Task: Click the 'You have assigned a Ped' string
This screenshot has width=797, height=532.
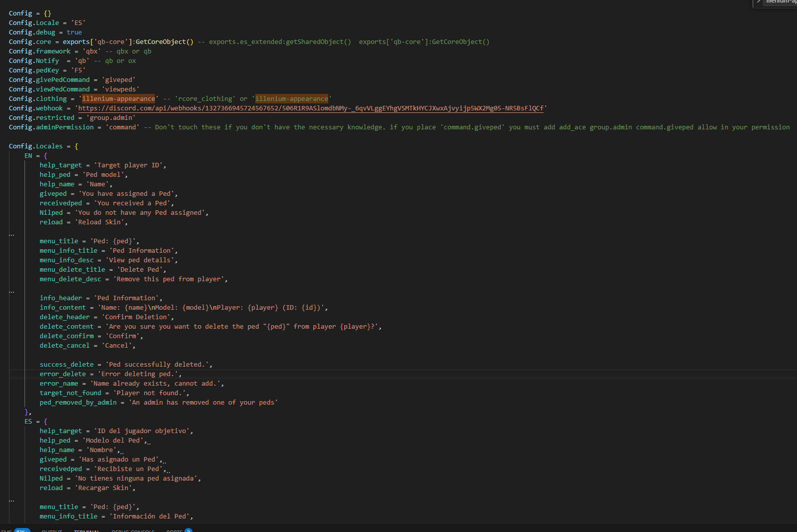Action: pos(126,194)
